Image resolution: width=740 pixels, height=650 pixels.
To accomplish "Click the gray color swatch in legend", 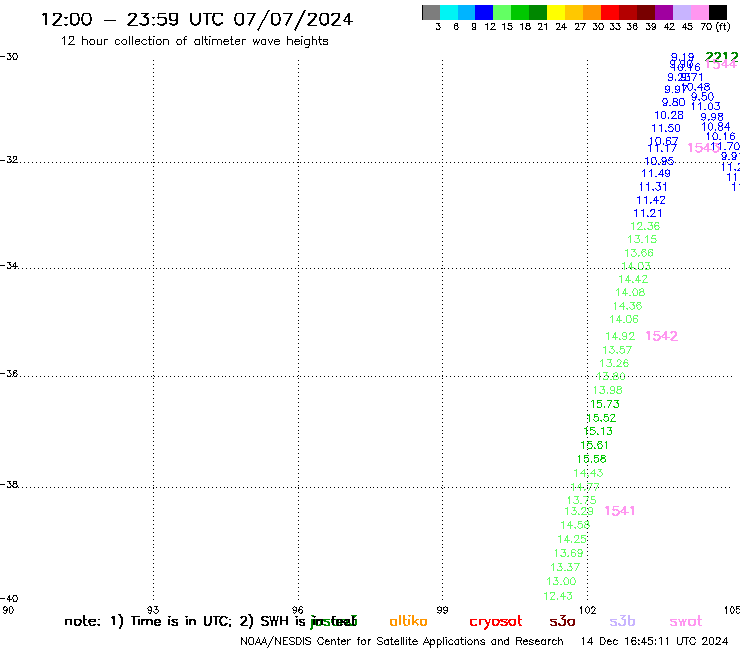I will 431,12.
